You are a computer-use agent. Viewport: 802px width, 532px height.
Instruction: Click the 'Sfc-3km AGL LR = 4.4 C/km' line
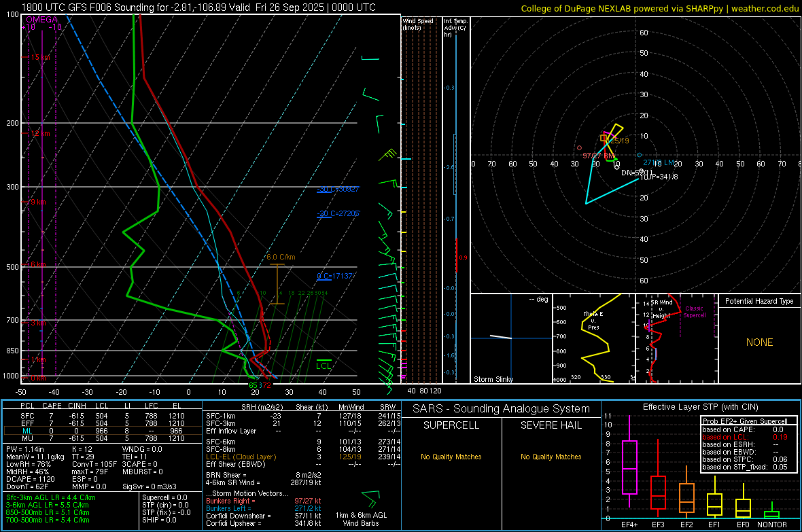pyautogui.click(x=51, y=497)
